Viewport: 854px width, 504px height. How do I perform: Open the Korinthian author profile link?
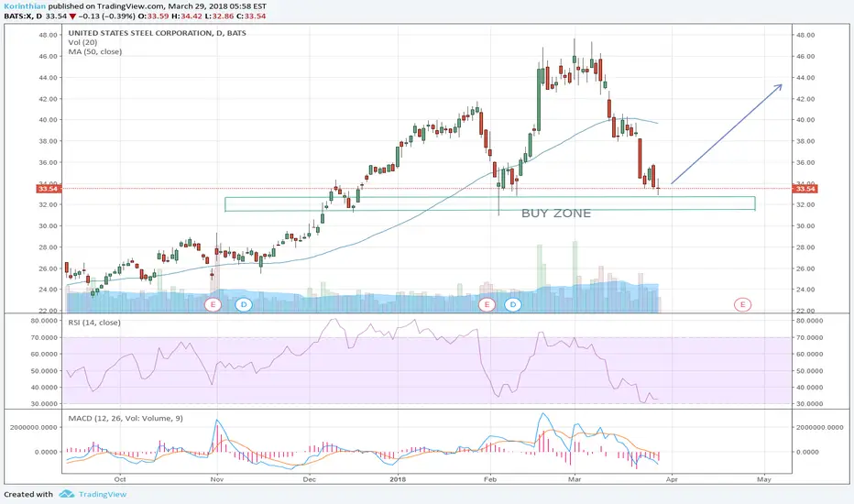[25, 6]
